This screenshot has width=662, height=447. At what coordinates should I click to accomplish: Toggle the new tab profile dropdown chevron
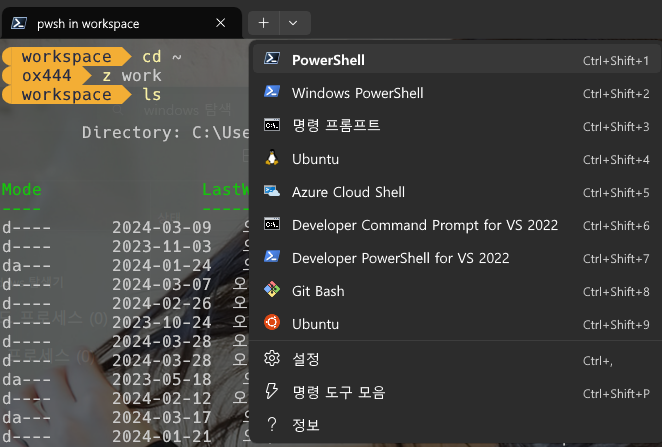(294, 23)
